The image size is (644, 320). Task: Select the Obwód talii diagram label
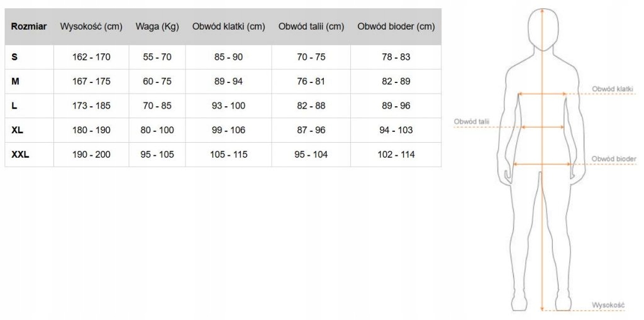pos(472,121)
